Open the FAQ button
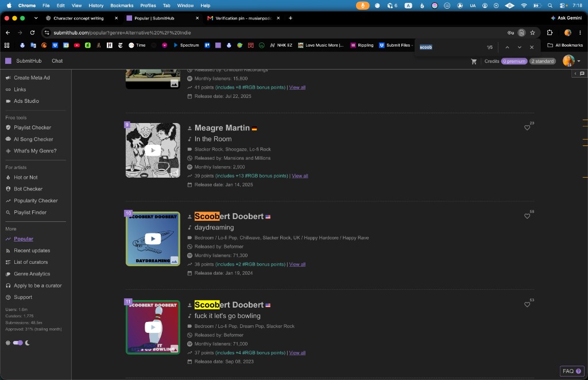The height and width of the screenshot is (380, 588). tap(571, 371)
